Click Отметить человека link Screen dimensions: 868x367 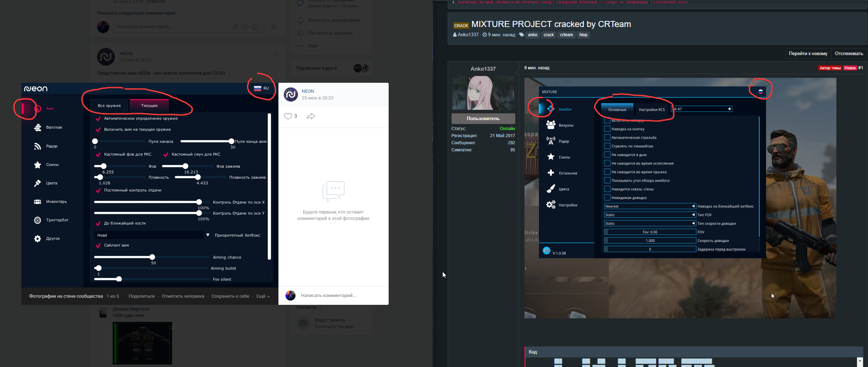coord(183,296)
